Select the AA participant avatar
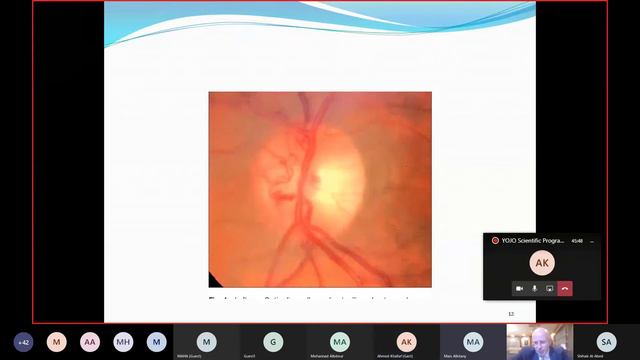Viewport: 640px width, 360px height. click(x=90, y=342)
